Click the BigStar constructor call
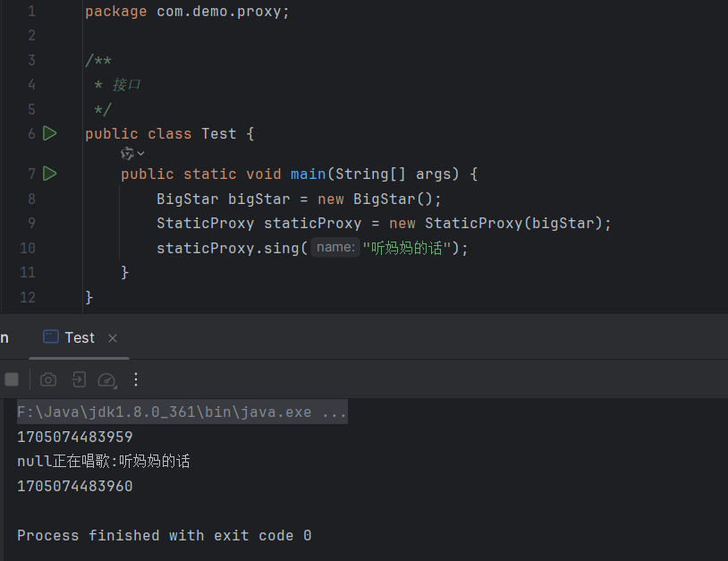 click(x=393, y=199)
